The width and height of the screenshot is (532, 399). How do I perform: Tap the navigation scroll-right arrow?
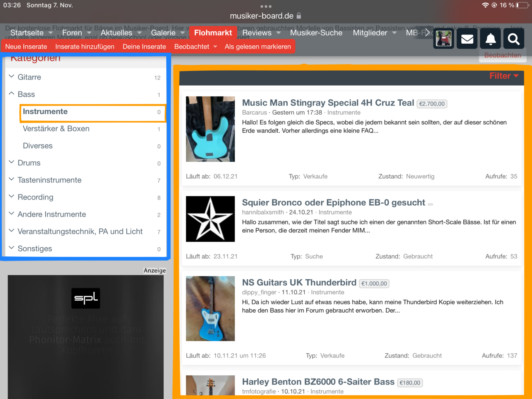click(x=427, y=32)
